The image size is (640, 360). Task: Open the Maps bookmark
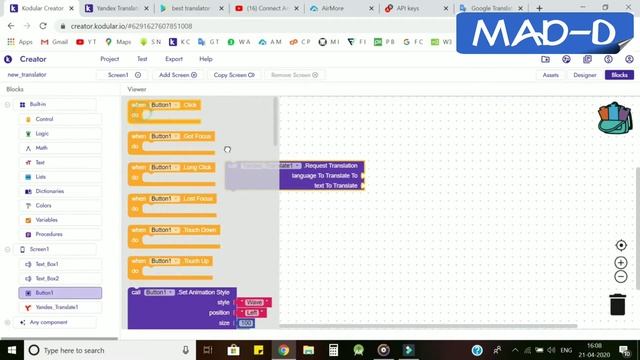point(118,42)
